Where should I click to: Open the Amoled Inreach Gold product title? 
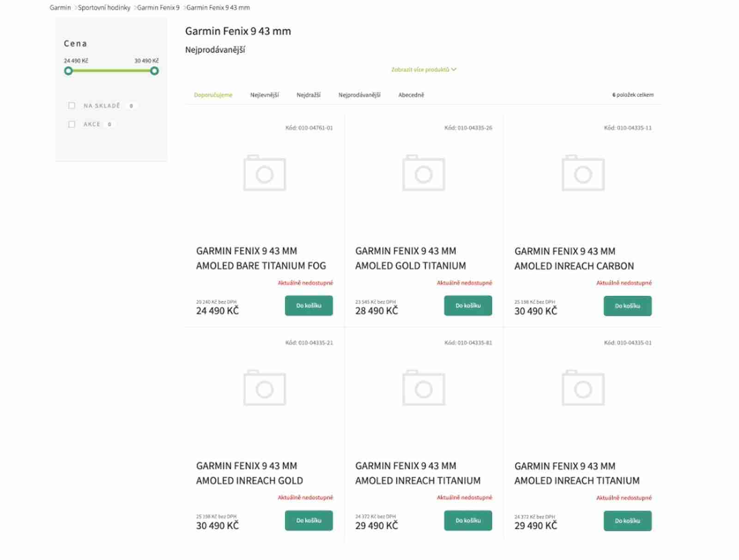pos(249,473)
